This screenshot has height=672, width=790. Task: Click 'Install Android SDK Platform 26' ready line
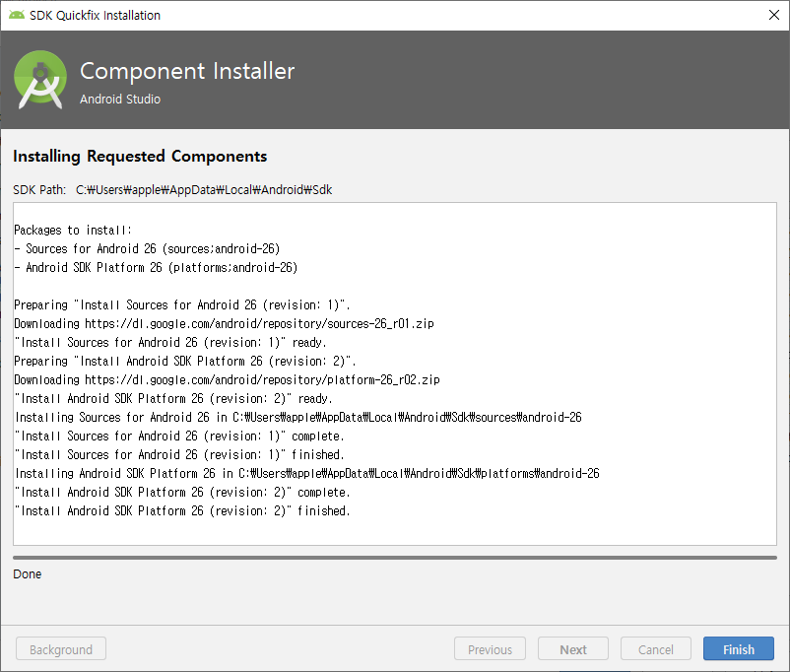pos(173,398)
